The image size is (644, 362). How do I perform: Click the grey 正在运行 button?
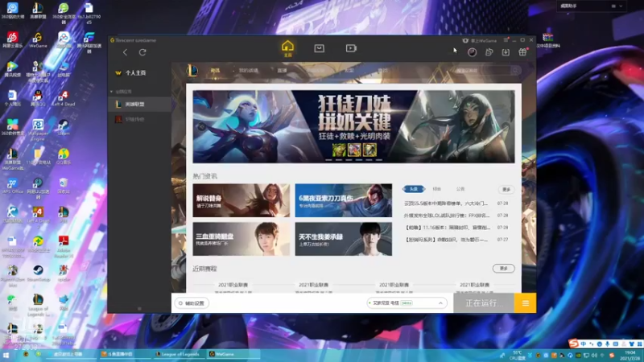pos(484,303)
